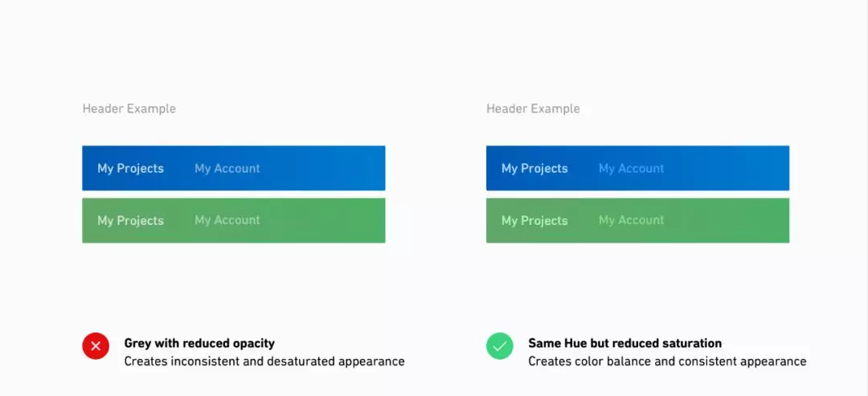Click the red X icon
868x396 pixels.
pyautogui.click(x=96, y=346)
